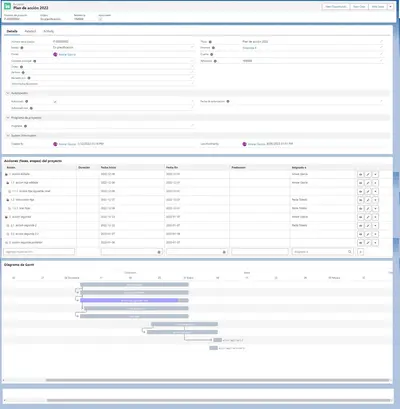This screenshot has width=400, height=409.
Task: Click En planificación estado value
Action: click(63, 48)
